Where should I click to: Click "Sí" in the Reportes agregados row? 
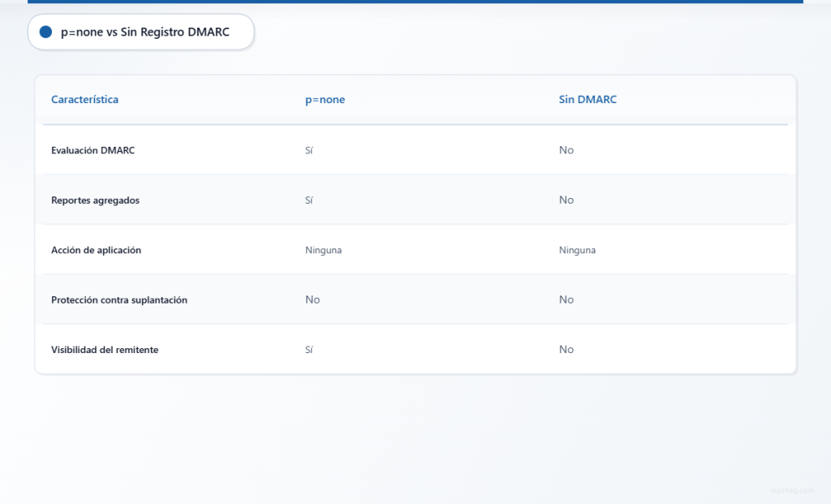click(x=309, y=200)
